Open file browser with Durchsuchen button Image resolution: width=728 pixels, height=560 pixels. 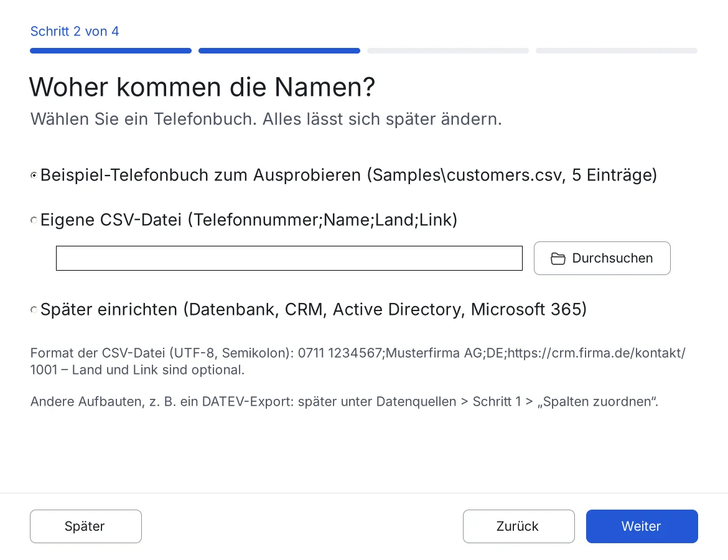click(x=602, y=258)
